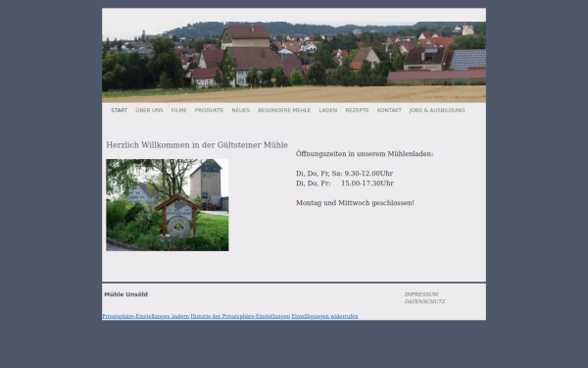Click Einwilligungen widerrufen link
Image resolution: width=588 pixels, height=368 pixels.
(x=324, y=316)
